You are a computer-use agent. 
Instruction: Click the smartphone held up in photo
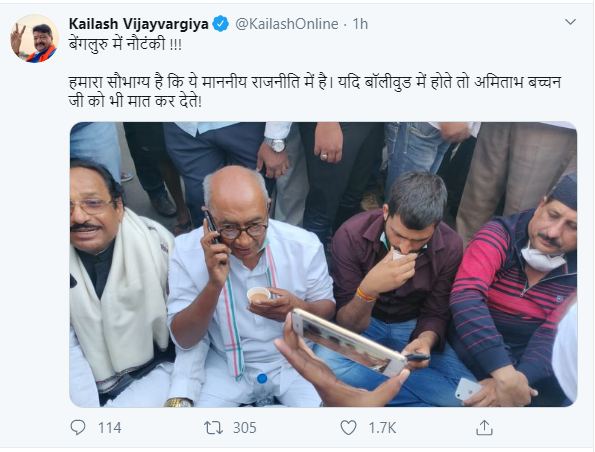(x=348, y=343)
